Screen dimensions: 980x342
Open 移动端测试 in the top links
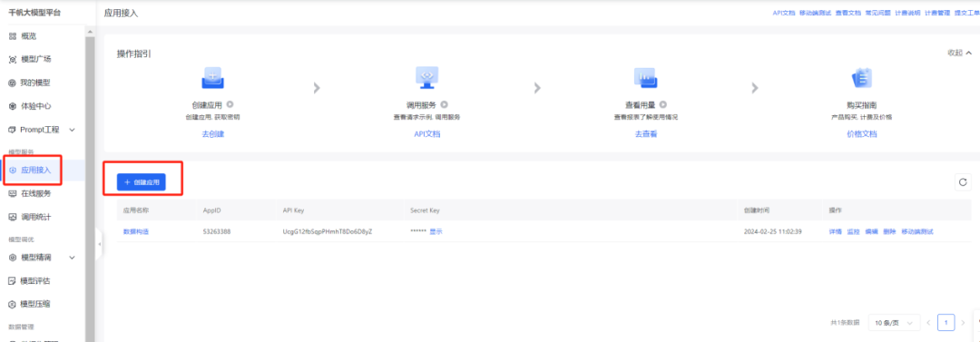815,13
